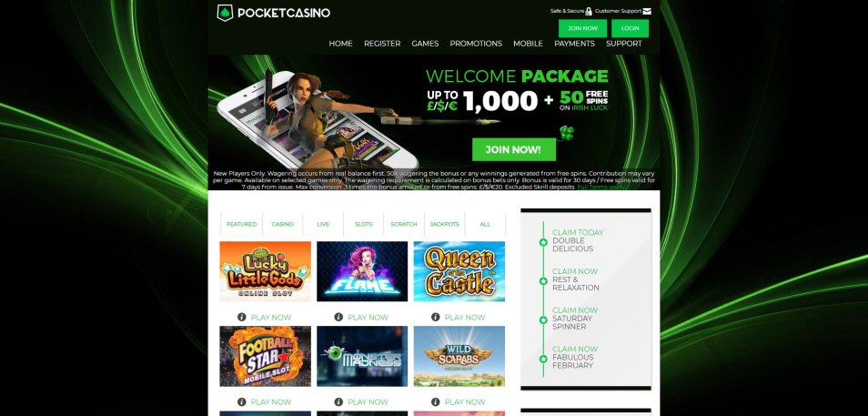Open info icon for Monster Madness
The height and width of the screenshot is (416, 868).
(x=338, y=401)
